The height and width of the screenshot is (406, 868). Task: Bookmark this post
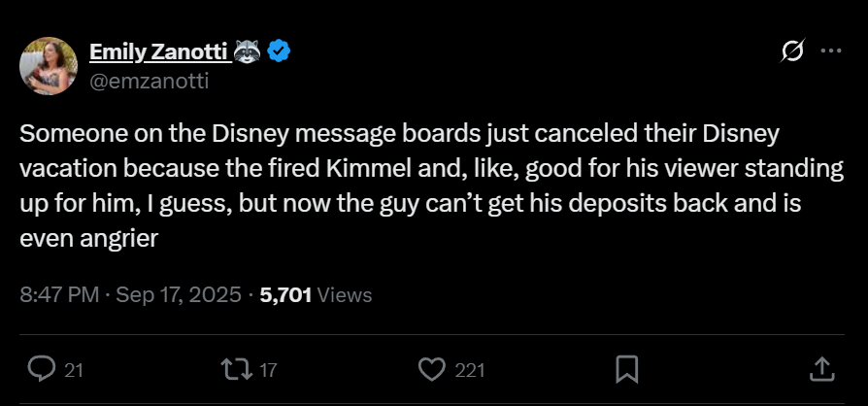click(x=627, y=369)
